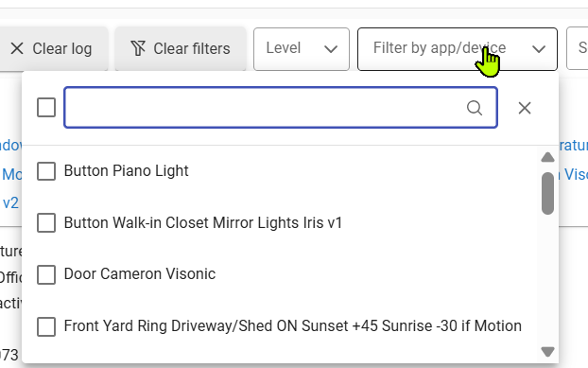Tick Button Walk-in Closet Mirror Lights checkbox
The width and height of the screenshot is (588, 368).
click(46, 223)
